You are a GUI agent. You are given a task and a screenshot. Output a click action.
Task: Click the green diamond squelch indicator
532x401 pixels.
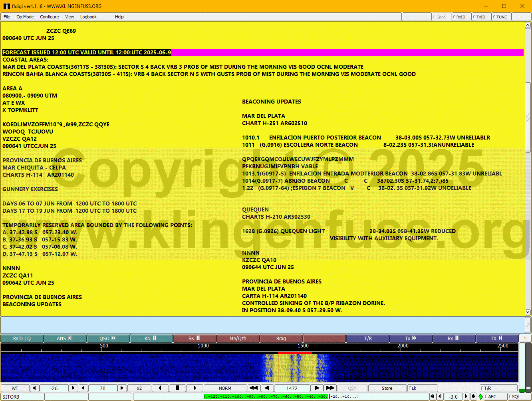click(x=480, y=397)
